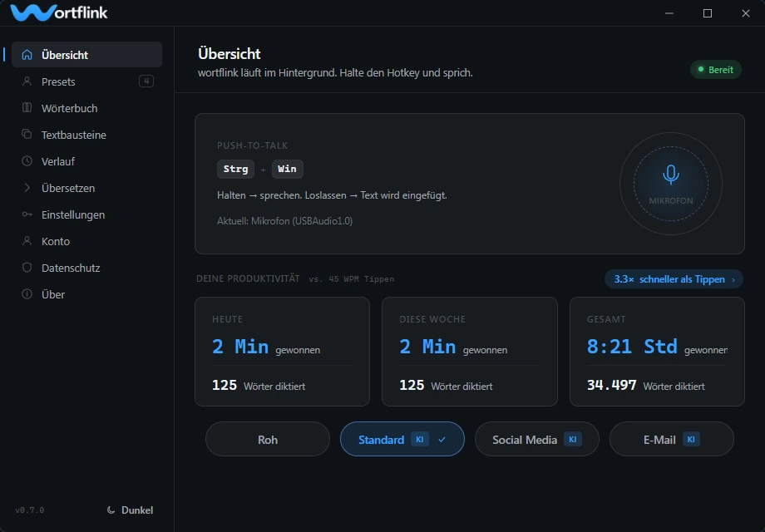Open the Datenschutz page
The image size is (765, 532).
point(86,267)
